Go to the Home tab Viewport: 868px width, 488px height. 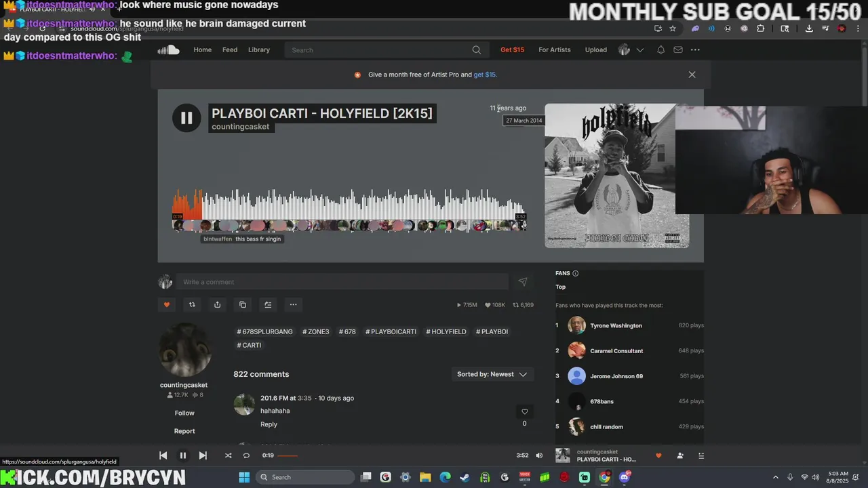click(x=203, y=49)
